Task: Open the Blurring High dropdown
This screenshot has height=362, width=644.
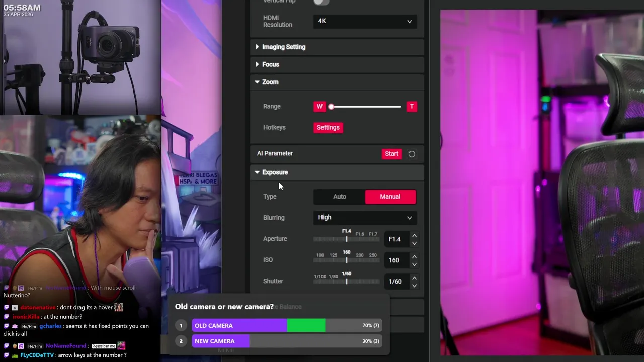Action: 365,217
